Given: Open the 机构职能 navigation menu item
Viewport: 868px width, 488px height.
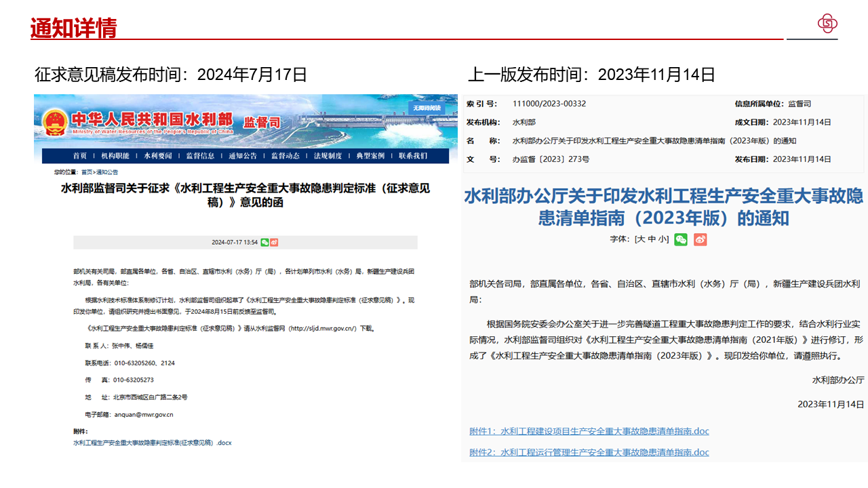Looking at the screenshot, I should (x=115, y=156).
